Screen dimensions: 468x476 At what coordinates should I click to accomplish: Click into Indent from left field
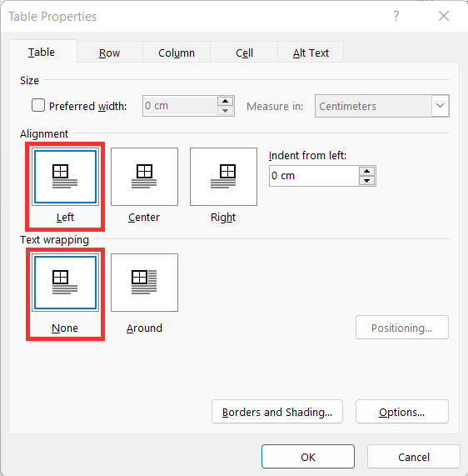tap(314, 176)
